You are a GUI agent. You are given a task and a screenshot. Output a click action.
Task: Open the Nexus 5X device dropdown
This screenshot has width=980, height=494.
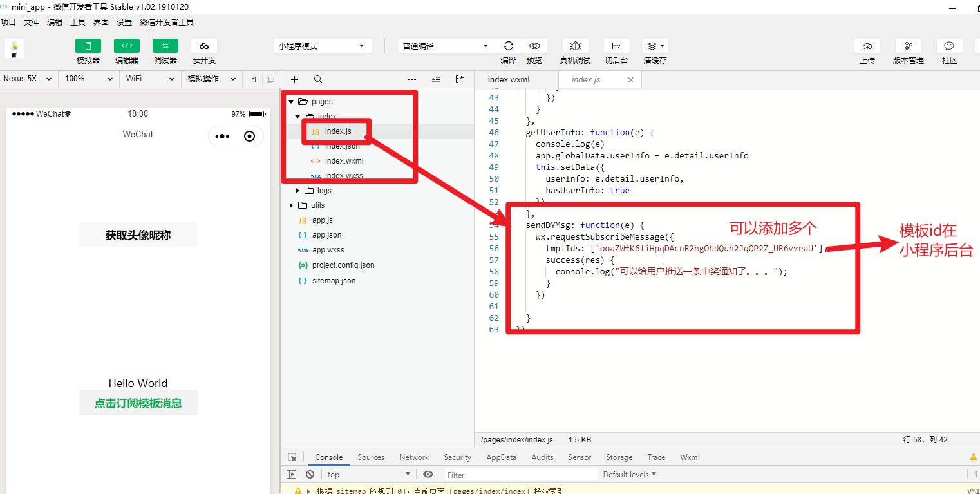click(28, 79)
